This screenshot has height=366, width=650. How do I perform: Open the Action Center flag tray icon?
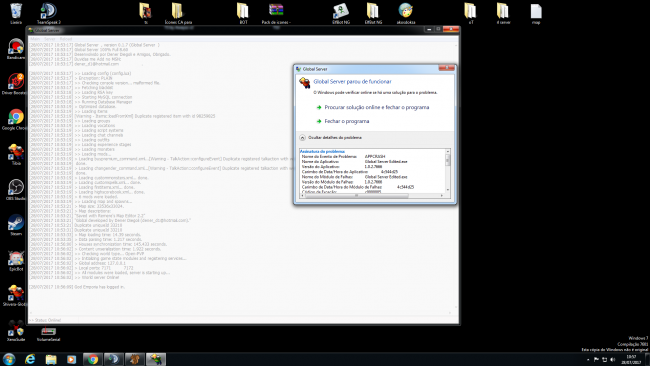pos(596,359)
